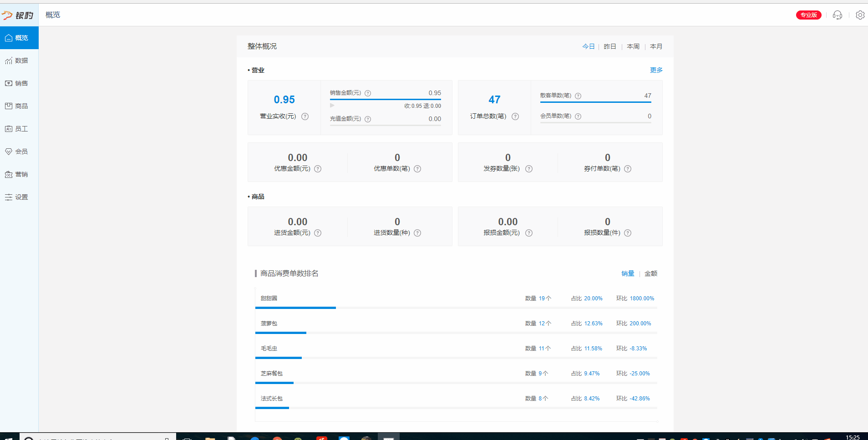Expand the 销售金额 breakdown triangle arrow
868x440 pixels.
tap(332, 106)
